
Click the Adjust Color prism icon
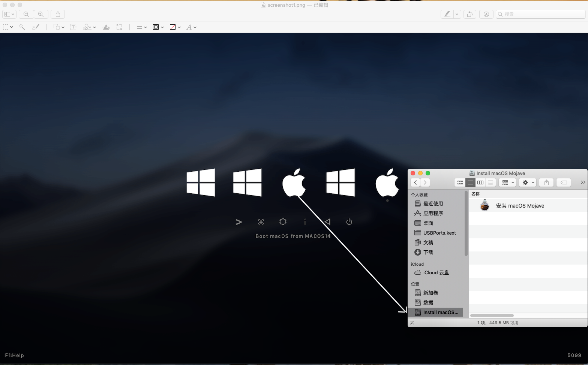pyautogui.click(x=106, y=27)
